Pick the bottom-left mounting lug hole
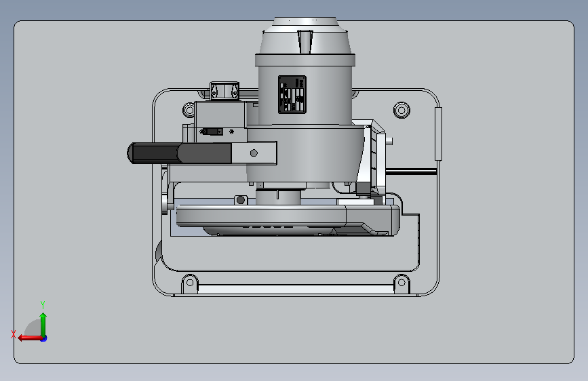The width and height of the screenshot is (588, 381). click(190, 283)
